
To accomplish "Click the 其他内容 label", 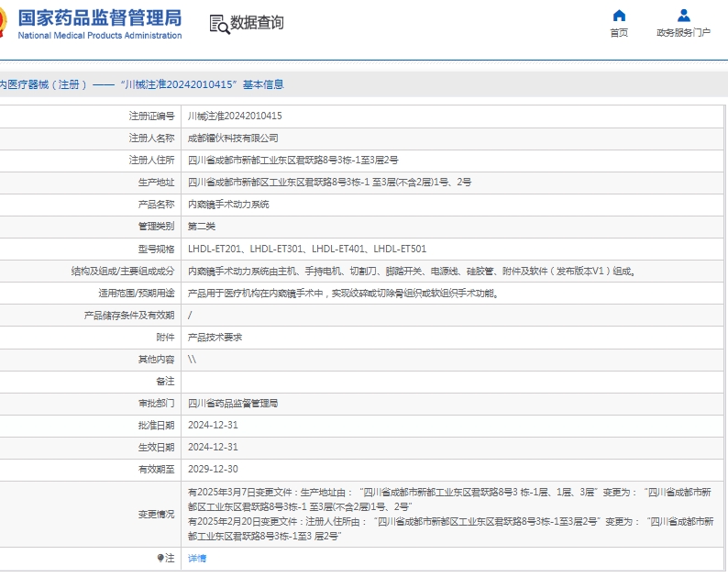I will coord(156,359).
